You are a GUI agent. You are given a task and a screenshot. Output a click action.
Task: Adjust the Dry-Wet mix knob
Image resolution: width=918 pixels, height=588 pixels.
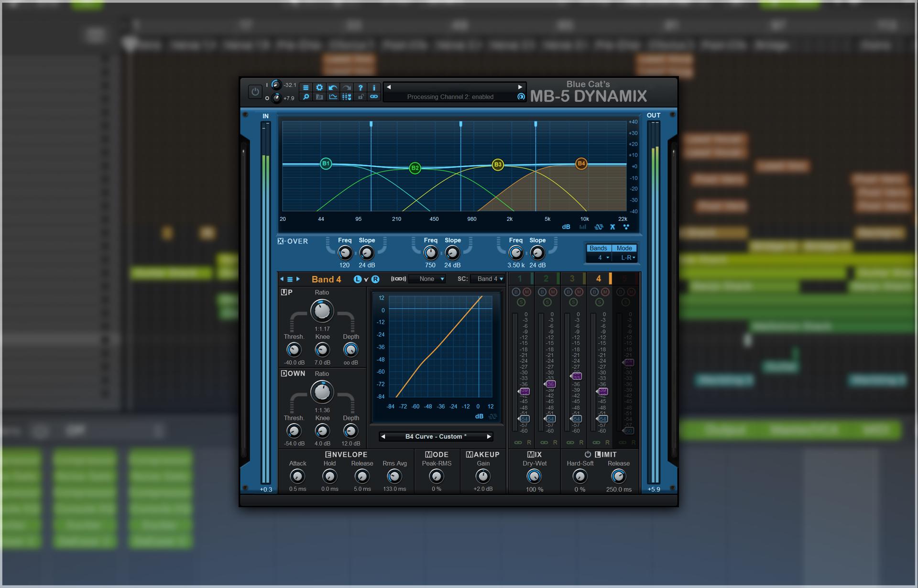534,476
